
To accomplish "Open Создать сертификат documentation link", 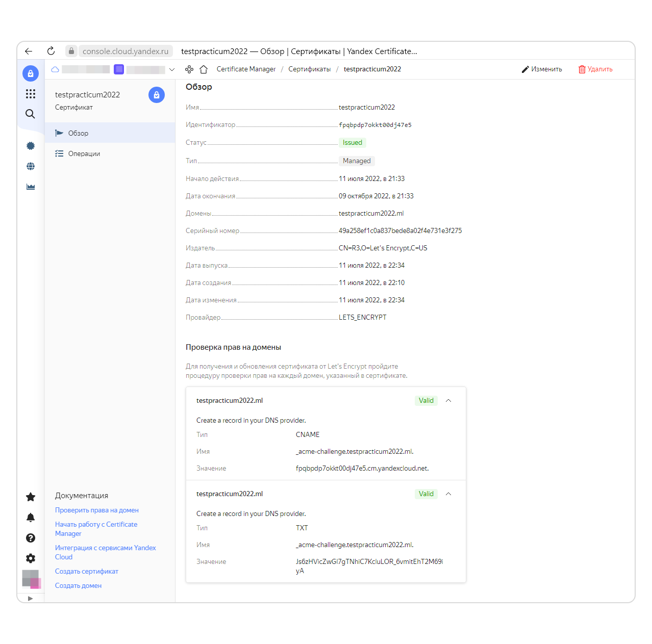I will click(x=87, y=572).
